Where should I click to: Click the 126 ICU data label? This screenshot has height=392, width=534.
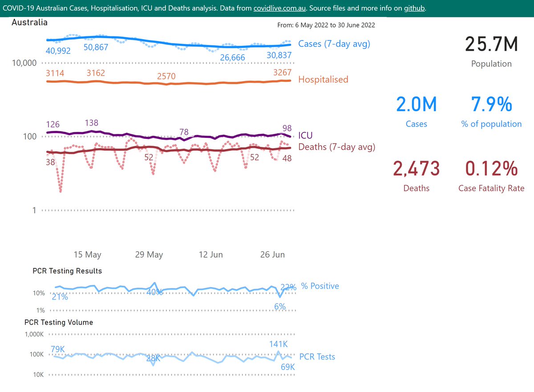(x=53, y=124)
